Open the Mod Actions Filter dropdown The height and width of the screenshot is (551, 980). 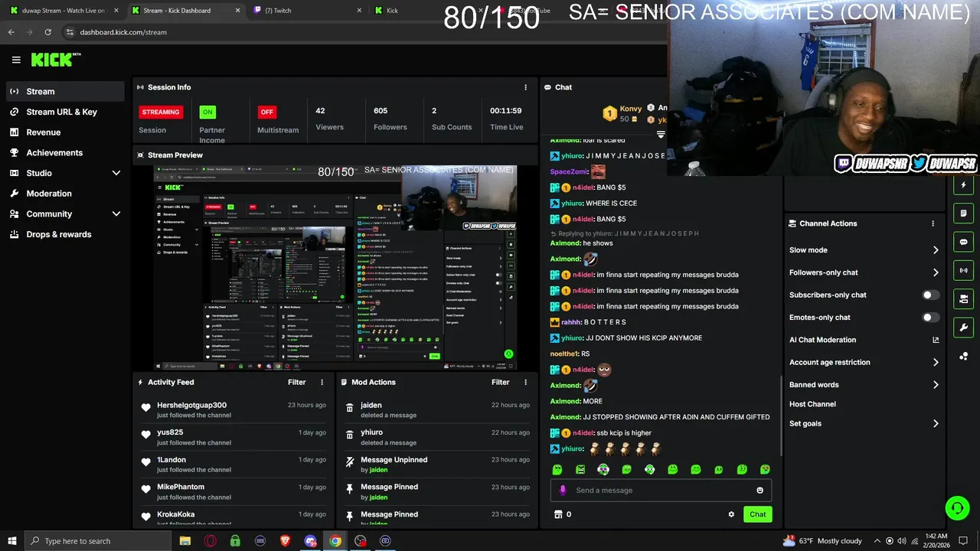tap(500, 382)
